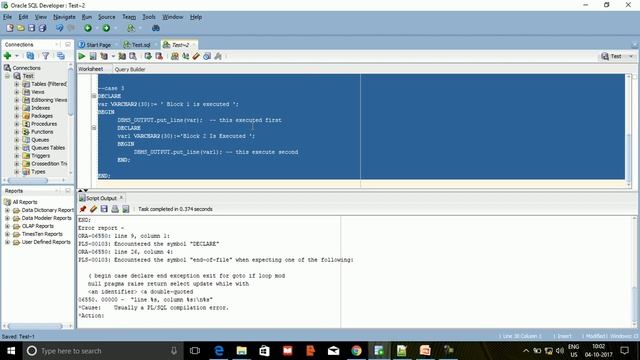Clear Script Output with eraser icon
The height and width of the screenshot is (360, 640).
coord(93,209)
